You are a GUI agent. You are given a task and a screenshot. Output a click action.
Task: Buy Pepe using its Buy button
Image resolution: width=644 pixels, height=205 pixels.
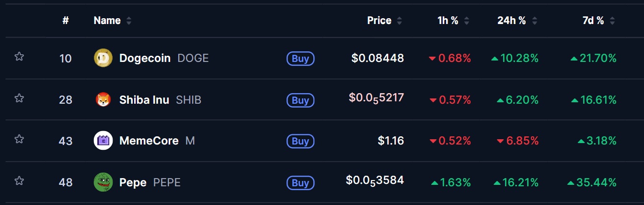click(300, 183)
